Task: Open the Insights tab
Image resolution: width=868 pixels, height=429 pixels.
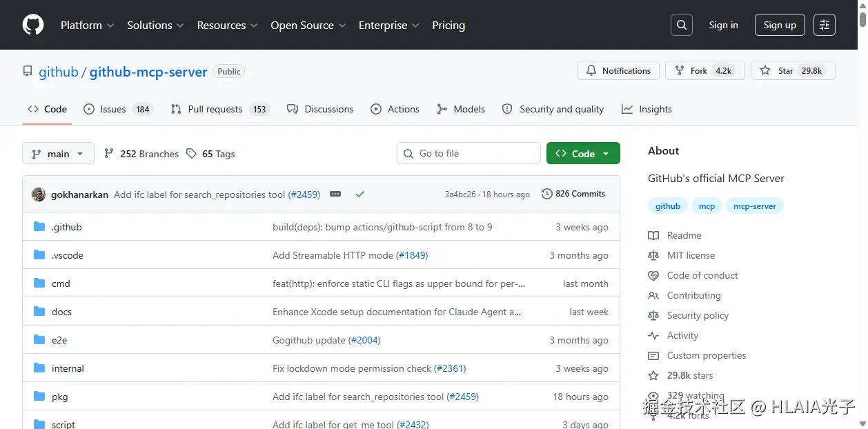Action: pos(647,109)
